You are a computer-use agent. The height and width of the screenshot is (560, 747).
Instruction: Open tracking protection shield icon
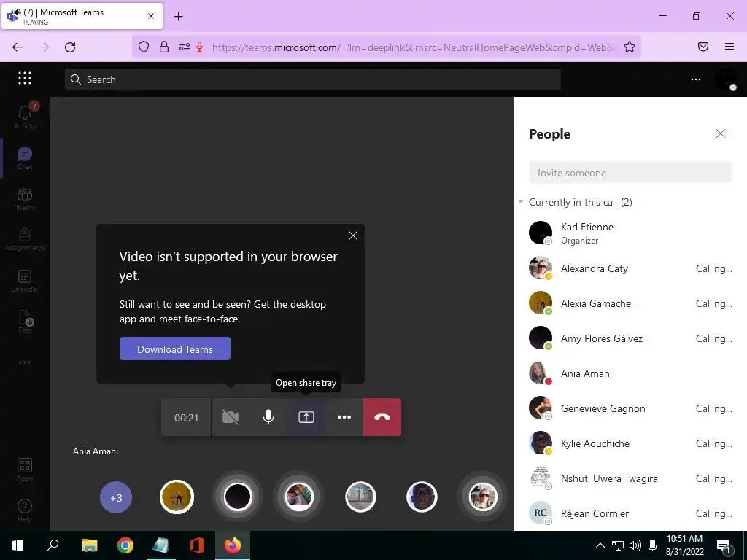[x=144, y=47]
